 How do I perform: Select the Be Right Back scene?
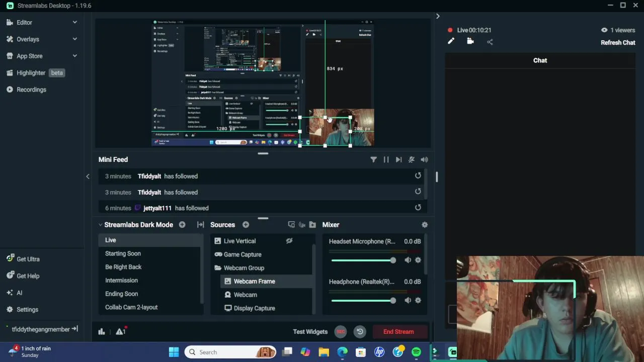point(149,267)
